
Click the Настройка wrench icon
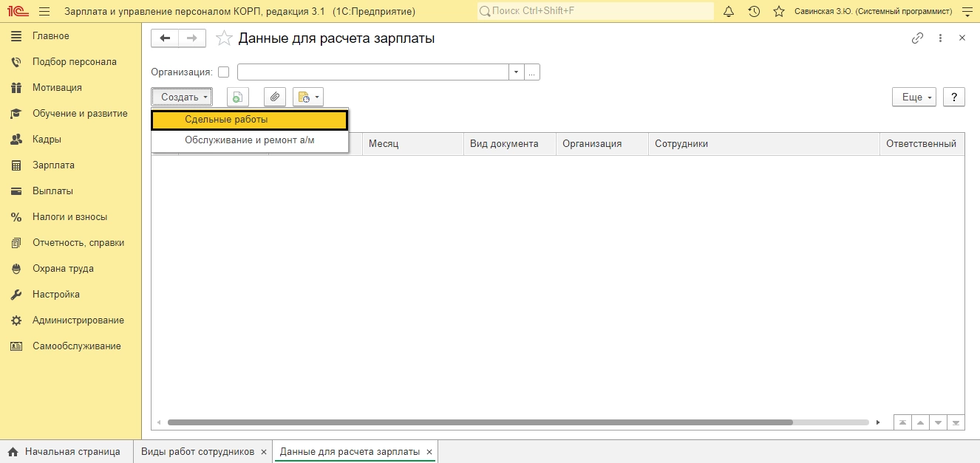(16, 295)
